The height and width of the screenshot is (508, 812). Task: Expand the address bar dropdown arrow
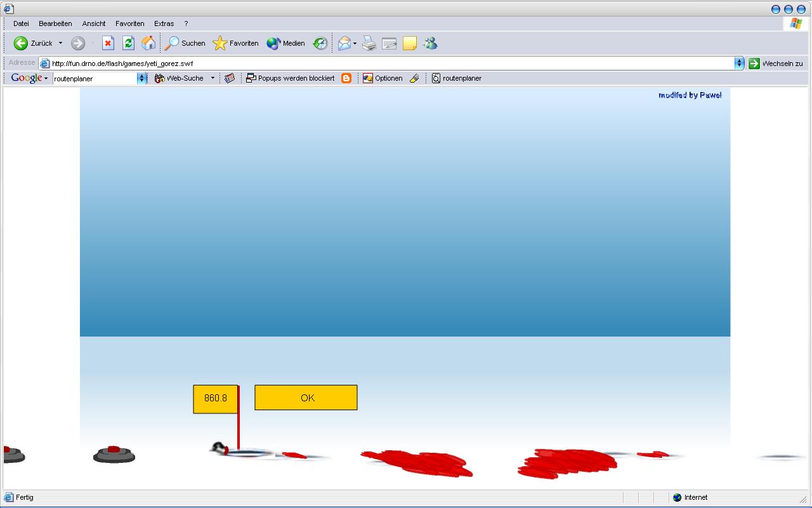click(x=739, y=63)
